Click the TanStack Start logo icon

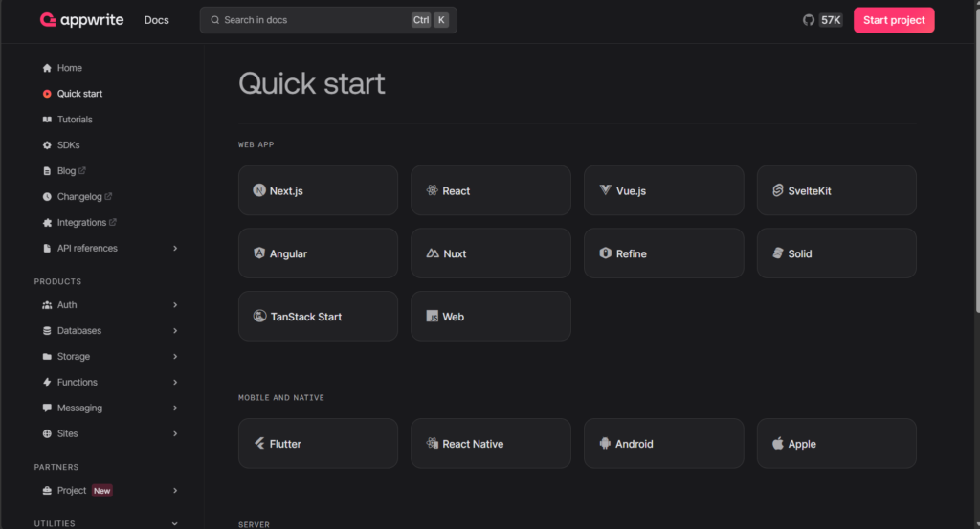[x=259, y=316]
